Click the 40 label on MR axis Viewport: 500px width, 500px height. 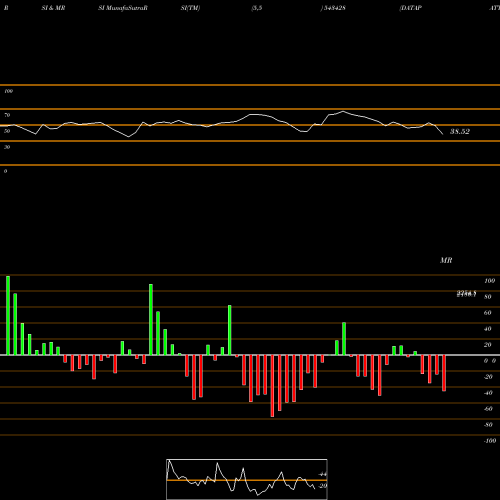[x=488, y=329]
